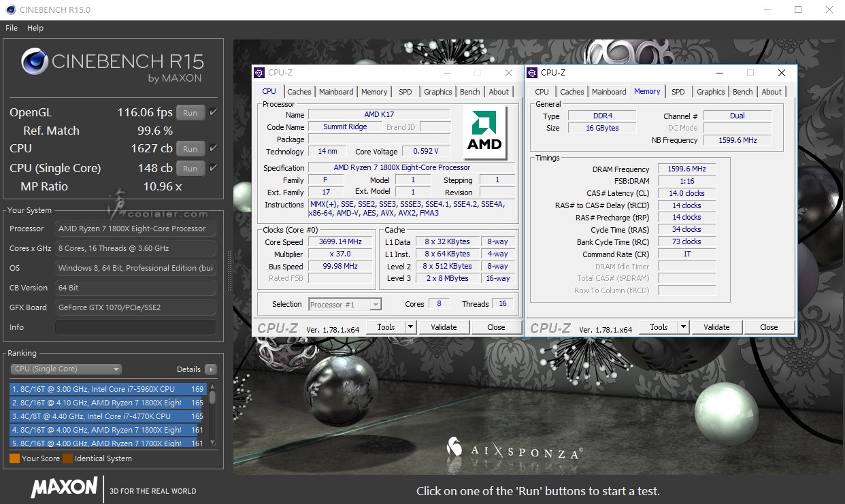Switch to Memory tab in left CPU-Z window
Screen dimensions: 845x504
click(374, 92)
